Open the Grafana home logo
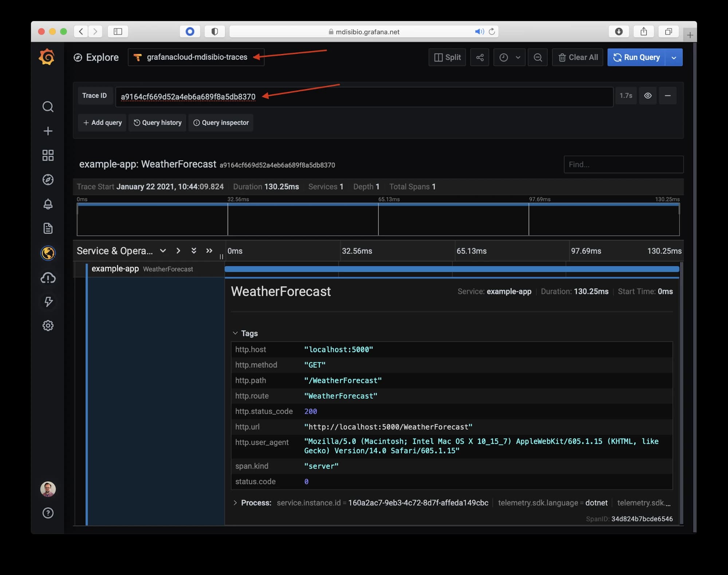The width and height of the screenshot is (728, 575). pos(47,57)
